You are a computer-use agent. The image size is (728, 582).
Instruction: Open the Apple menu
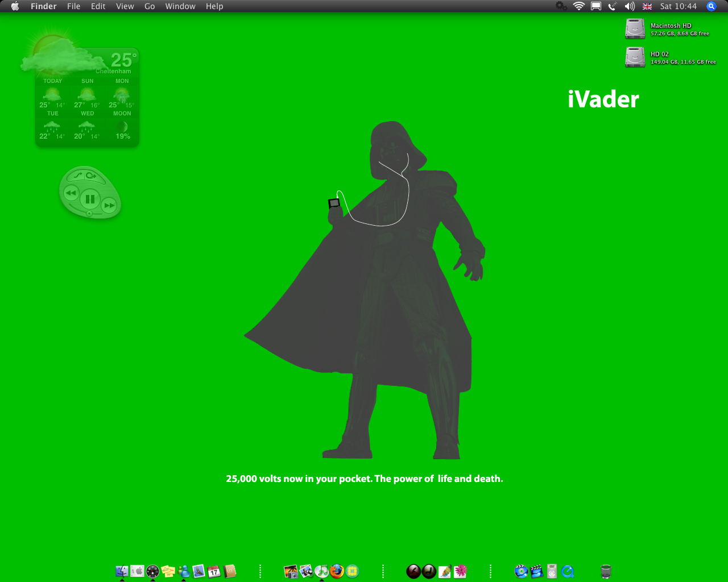click(15, 6)
